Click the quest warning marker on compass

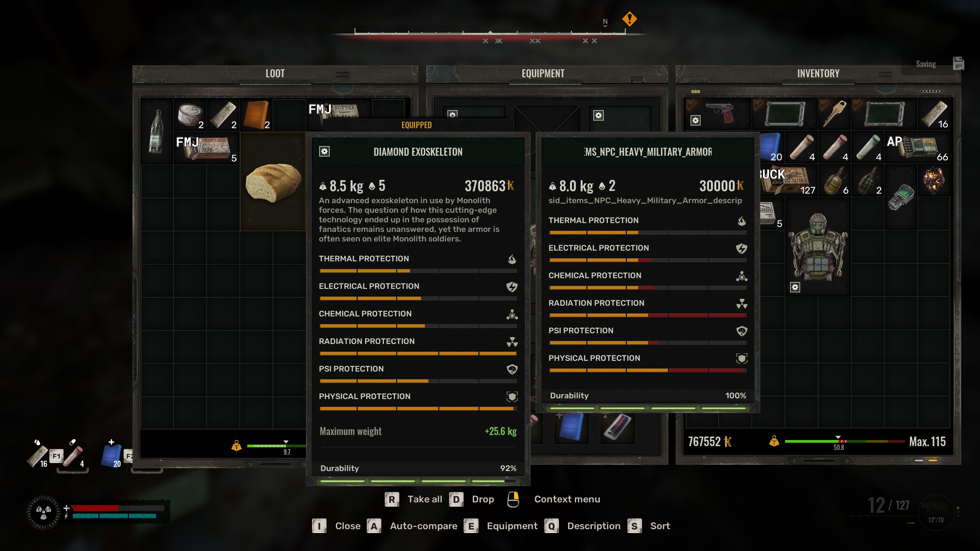[x=629, y=19]
